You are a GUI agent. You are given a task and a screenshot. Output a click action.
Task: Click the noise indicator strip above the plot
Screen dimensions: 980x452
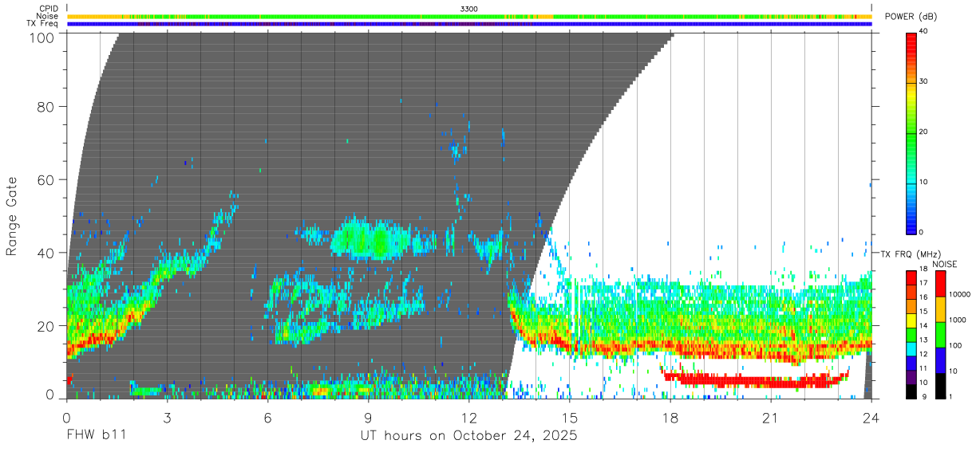469,16
